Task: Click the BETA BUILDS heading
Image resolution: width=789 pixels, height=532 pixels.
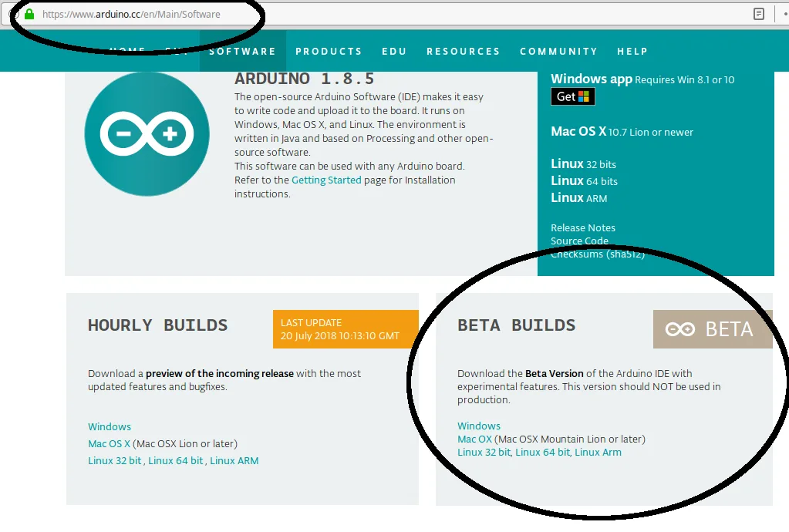Action: click(x=516, y=325)
